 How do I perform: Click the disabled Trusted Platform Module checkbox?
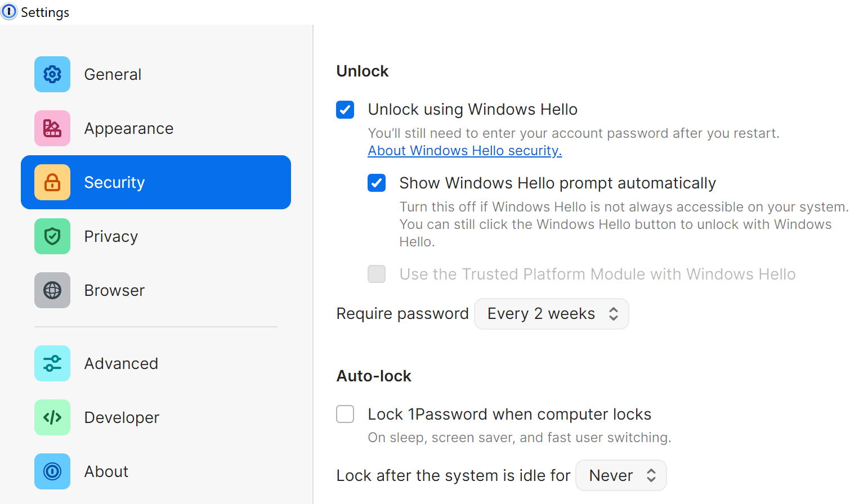point(377,274)
